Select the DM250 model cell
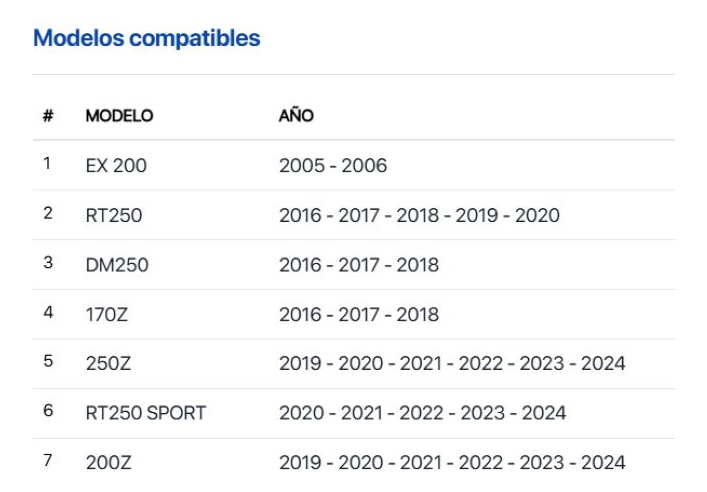 (117, 265)
